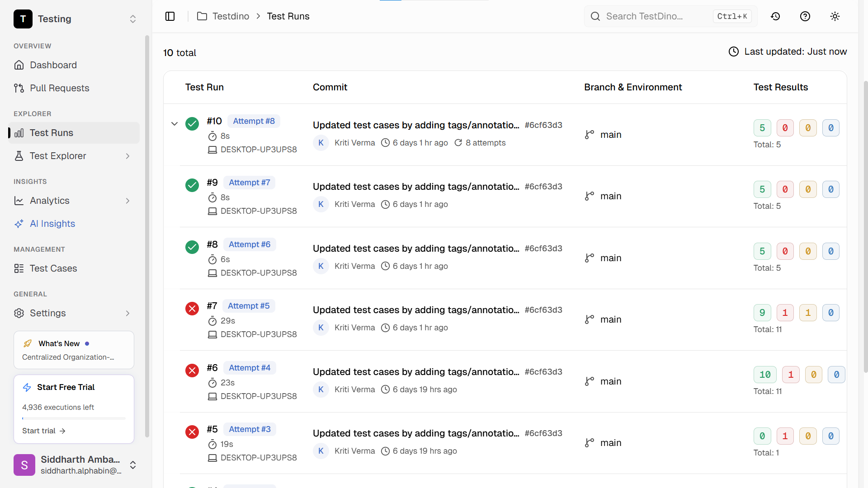This screenshot has width=868, height=488.
Task: Click red failed count badge on run #5
Action: [x=785, y=436]
